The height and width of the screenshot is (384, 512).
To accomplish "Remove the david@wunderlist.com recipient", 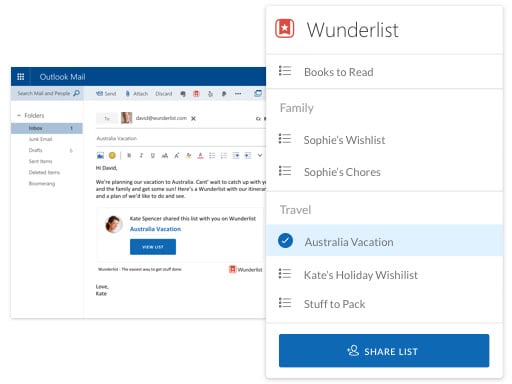I will (193, 118).
